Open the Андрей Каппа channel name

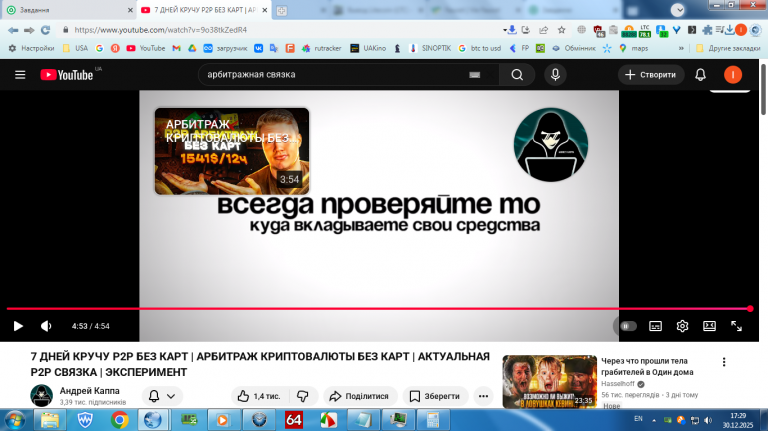click(x=90, y=391)
